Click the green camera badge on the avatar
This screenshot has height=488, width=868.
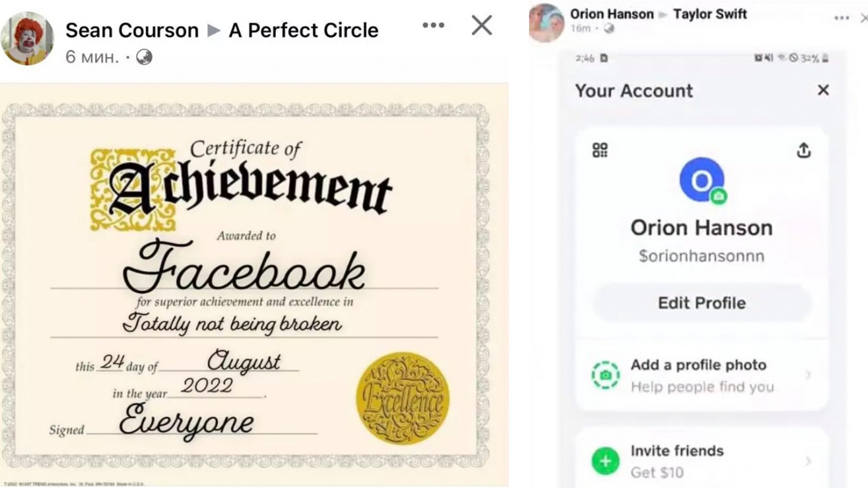coord(719,196)
